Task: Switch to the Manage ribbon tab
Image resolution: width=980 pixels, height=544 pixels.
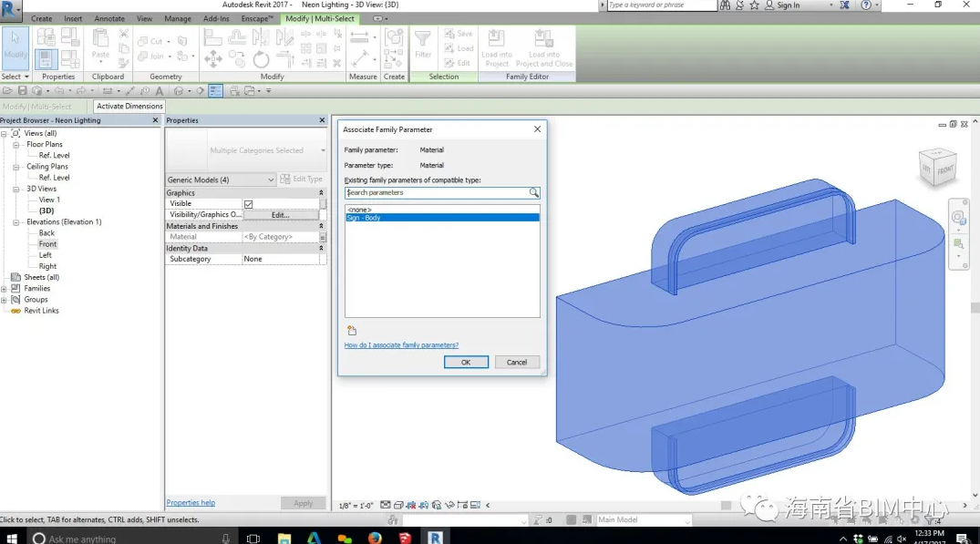Action: 178,18
